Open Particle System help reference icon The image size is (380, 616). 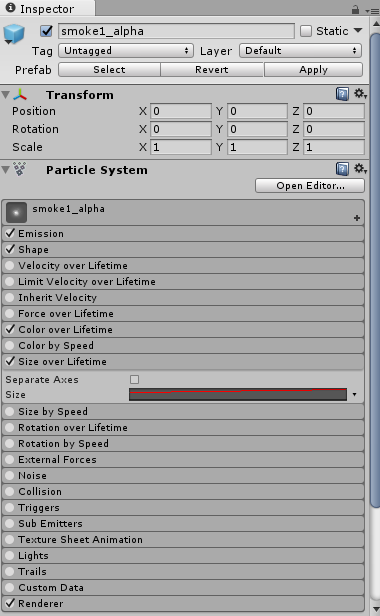342,169
